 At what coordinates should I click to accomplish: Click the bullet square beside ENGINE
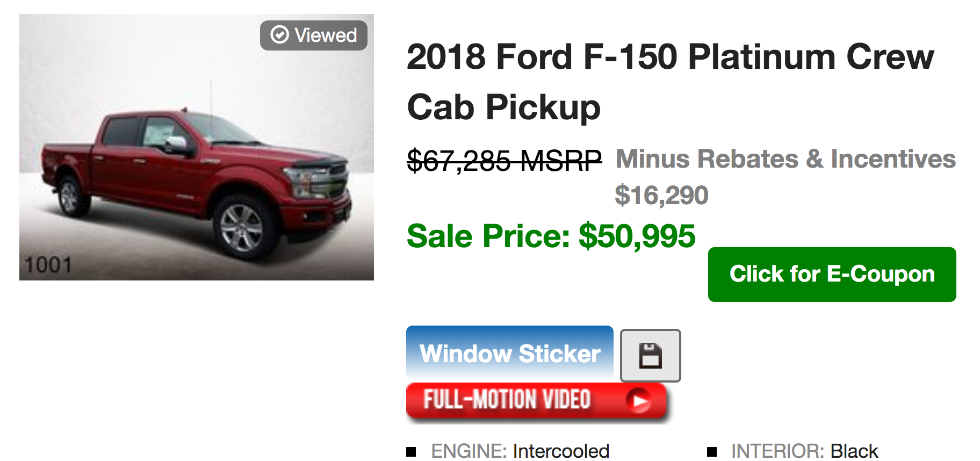[x=411, y=452]
